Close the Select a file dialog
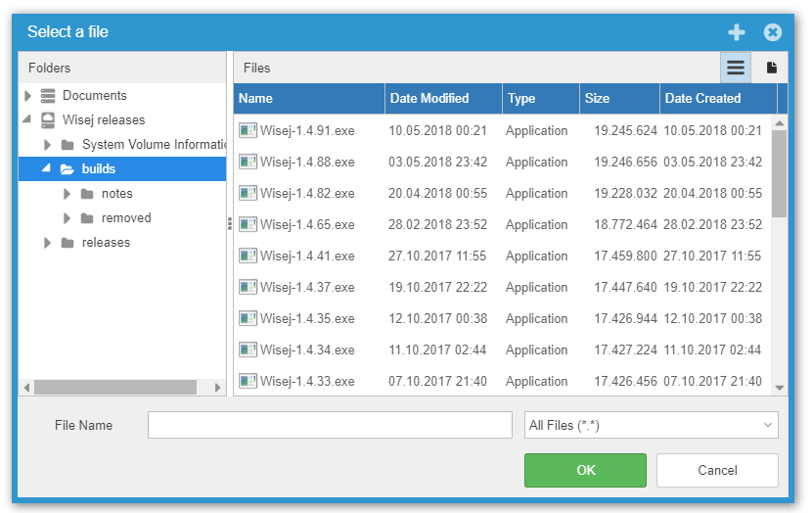This screenshot has height=513, width=812. point(772,32)
